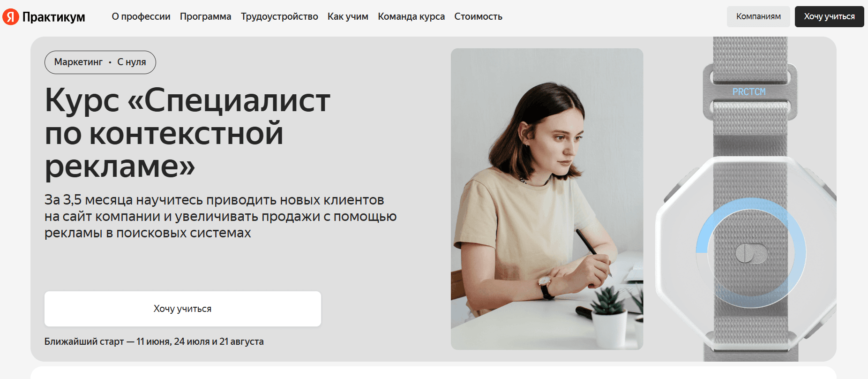Click the Компаниям button in the header
The height and width of the screenshot is (379, 868).
coord(758,16)
